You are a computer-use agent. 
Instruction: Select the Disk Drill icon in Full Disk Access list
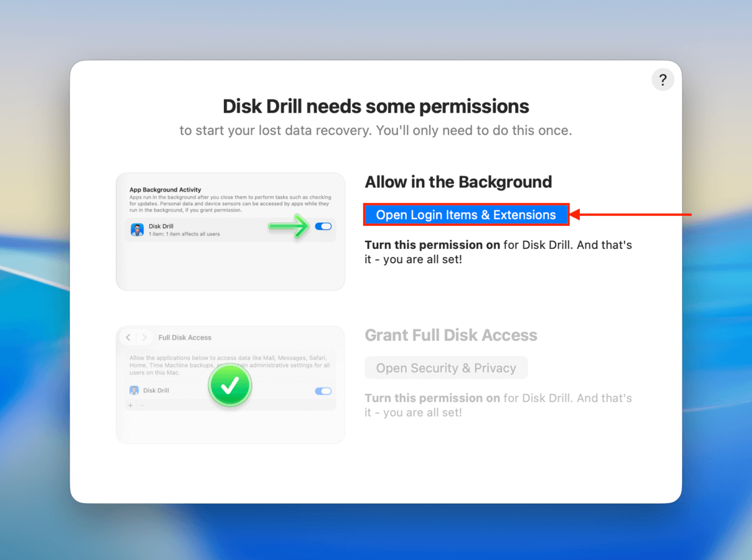(134, 391)
